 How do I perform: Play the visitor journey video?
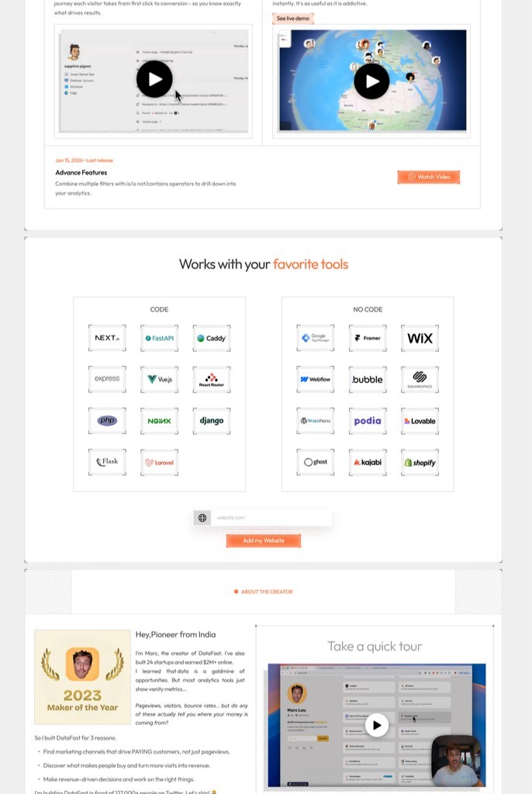tap(154, 79)
